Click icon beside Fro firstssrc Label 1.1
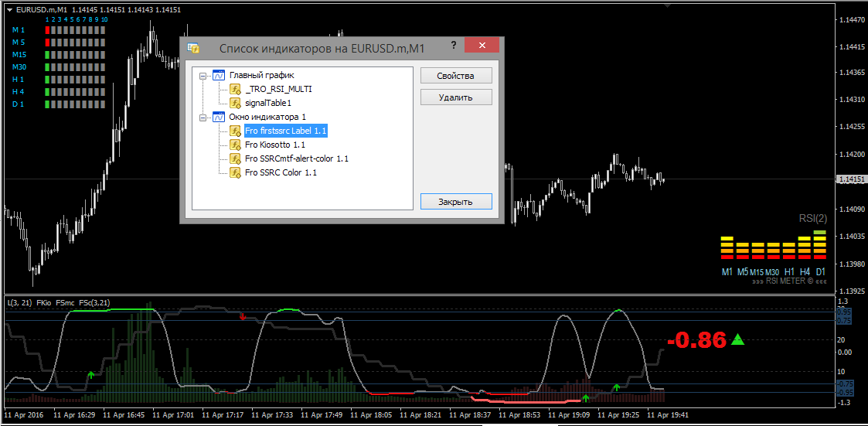Image resolution: width=868 pixels, height=426 pixels. [235, 131]
